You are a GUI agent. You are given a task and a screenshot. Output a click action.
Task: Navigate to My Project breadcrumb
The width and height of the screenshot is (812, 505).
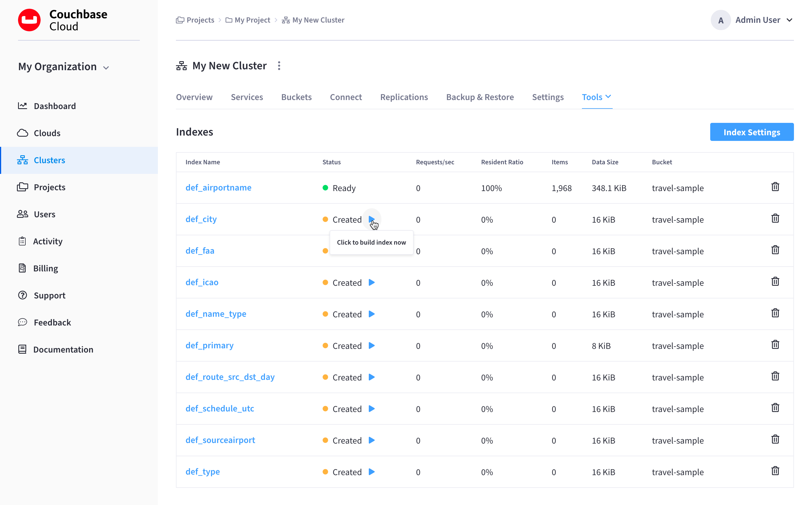(x=252, y=20)
